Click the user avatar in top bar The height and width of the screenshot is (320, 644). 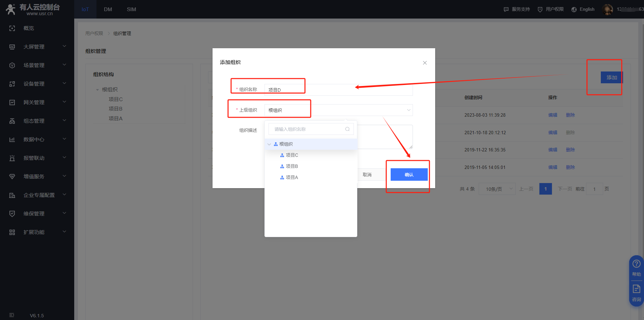[608, 9]
